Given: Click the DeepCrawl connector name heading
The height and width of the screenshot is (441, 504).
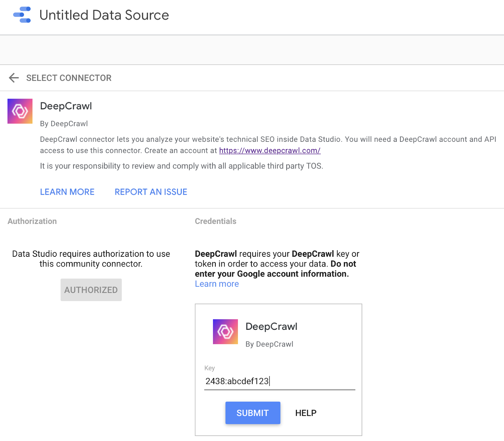Looking at the screenshot, I should click(66, 106).
